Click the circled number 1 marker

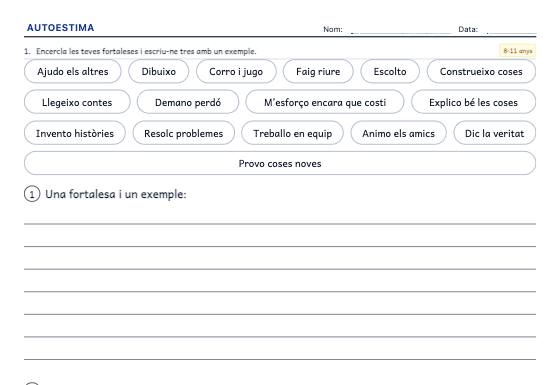click(32, 194)
